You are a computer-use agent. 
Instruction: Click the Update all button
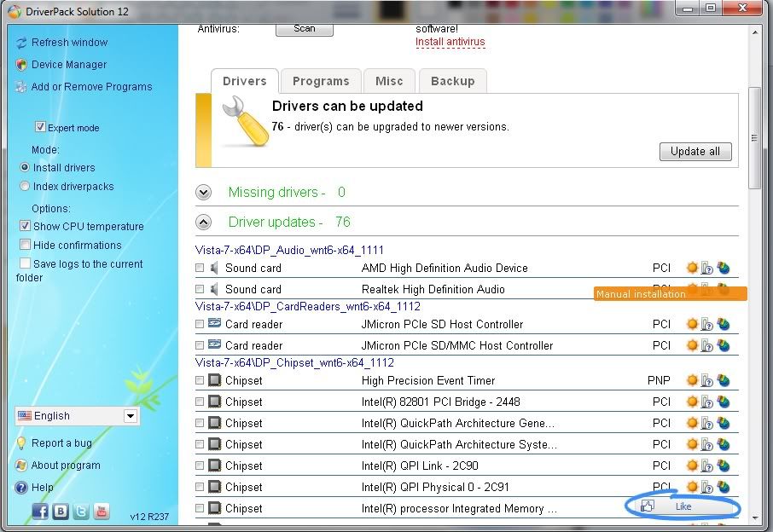tap(695, 152)
